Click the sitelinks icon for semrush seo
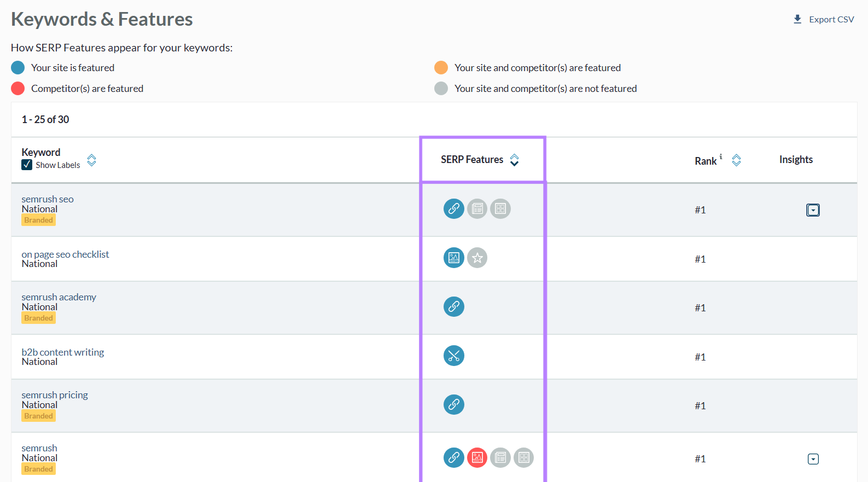The width and height of the screenshot is (868, 482). point(453,208)
